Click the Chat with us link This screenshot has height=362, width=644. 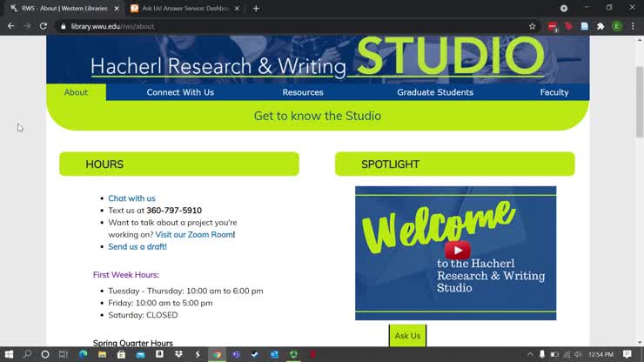(x=131, y=198)
